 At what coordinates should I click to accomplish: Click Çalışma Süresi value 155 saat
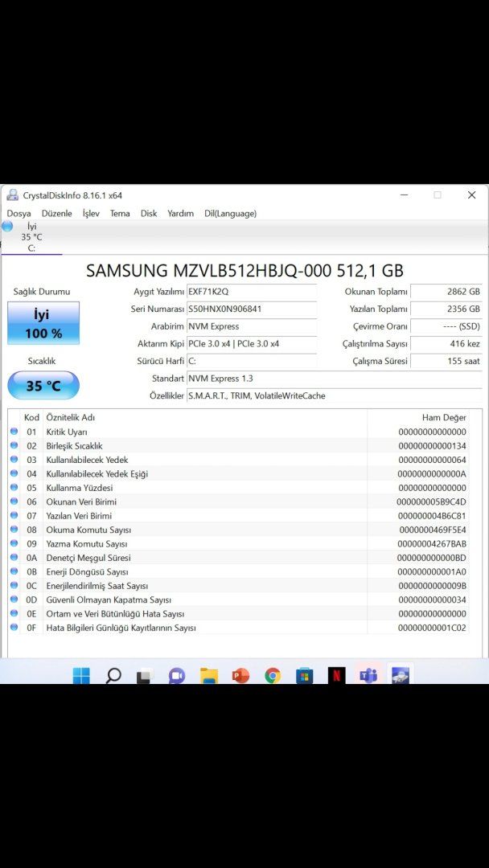[446, 362]
